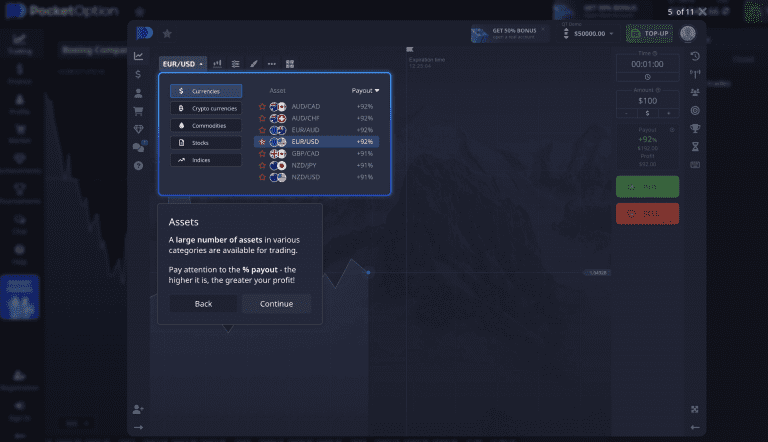Decrease the trade amount with the minus button
Viewport: 768px width, 442px height.
click(626, 113)
